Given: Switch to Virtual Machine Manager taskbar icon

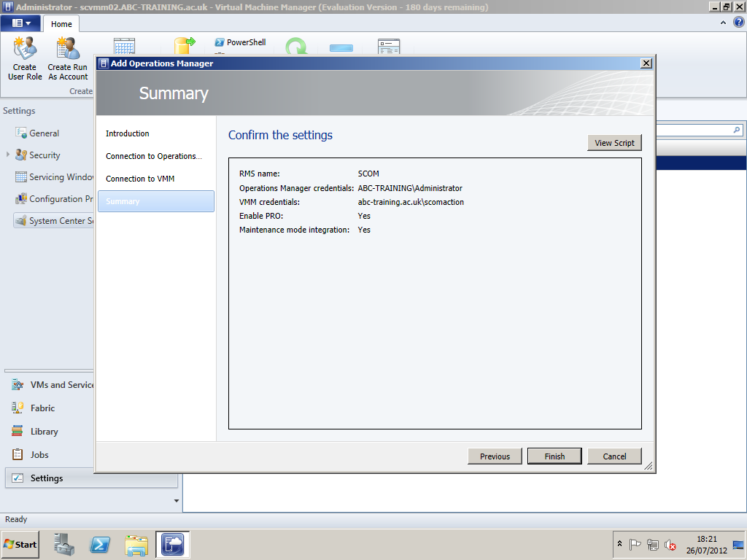Looking at the screenshot, I should (172, 544).
